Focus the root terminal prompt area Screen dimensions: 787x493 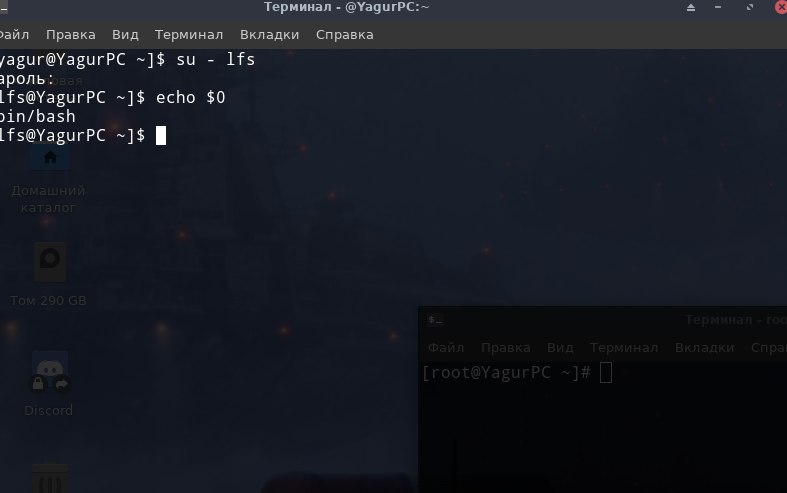[x=602, y=427]
